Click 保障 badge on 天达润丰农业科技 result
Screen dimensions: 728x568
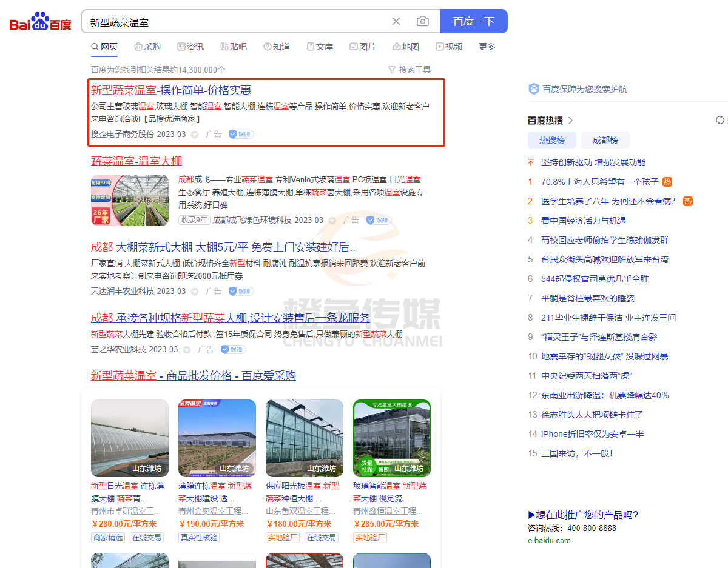pyautogui.click(x=241, y=291)
